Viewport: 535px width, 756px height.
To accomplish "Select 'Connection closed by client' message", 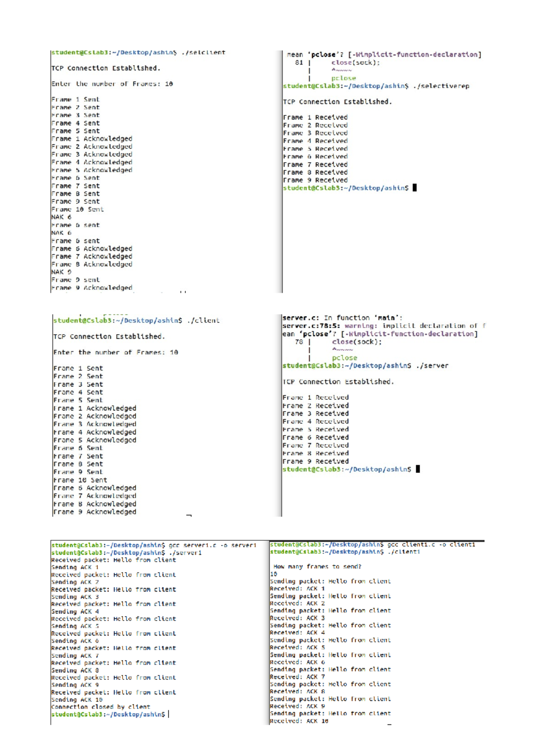I will point(101,707).
